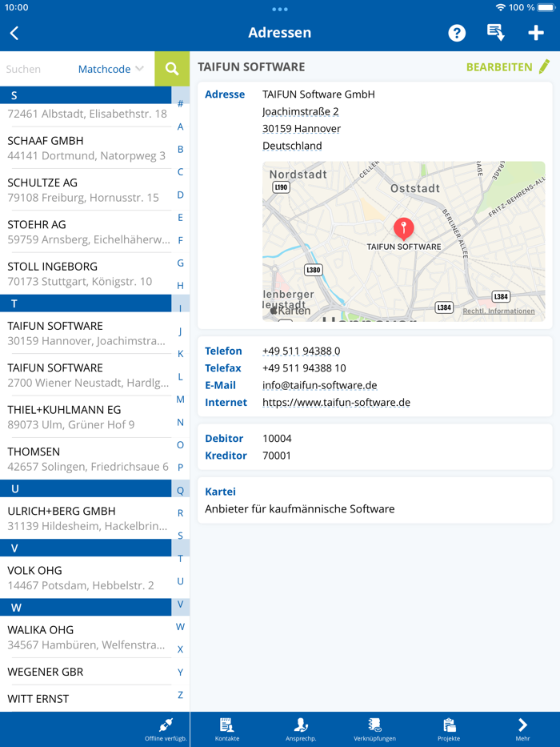Image resolution: width=560 pixels, height=747 pixels.
Task: Open the Verknüpfungen tab
Action: click(374, 729)
